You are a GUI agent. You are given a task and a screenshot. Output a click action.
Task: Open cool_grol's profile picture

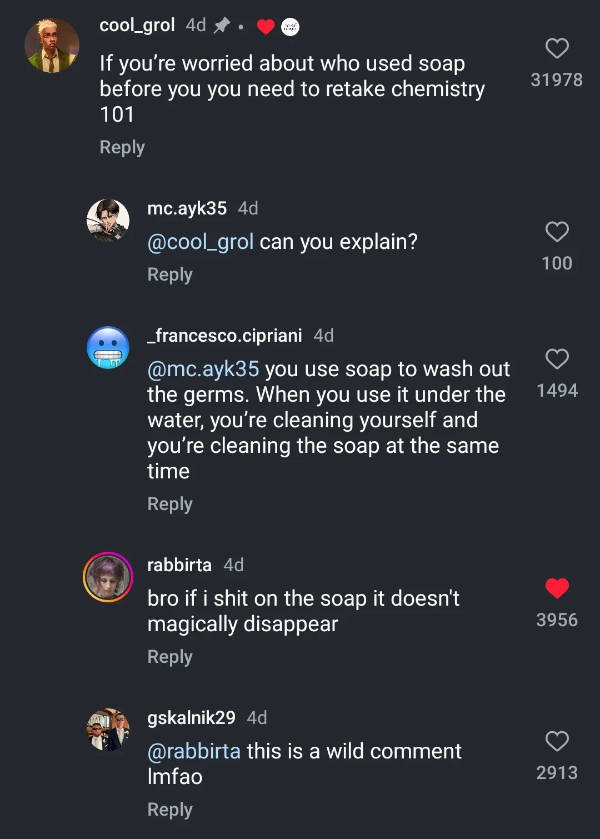pos(52,46)
